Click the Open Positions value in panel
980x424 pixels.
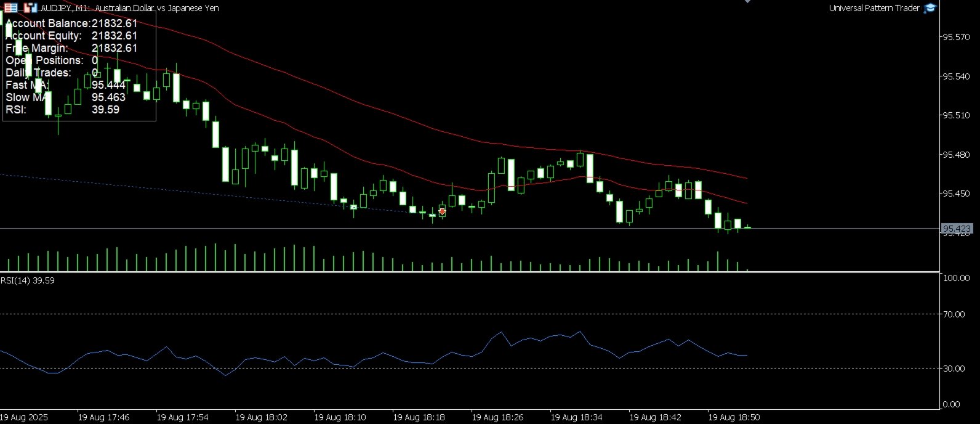(x=95, y=60)
